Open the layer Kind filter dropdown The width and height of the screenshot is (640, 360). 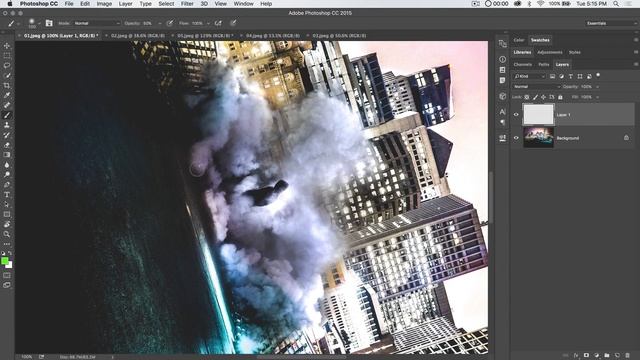tap(529, 76)
